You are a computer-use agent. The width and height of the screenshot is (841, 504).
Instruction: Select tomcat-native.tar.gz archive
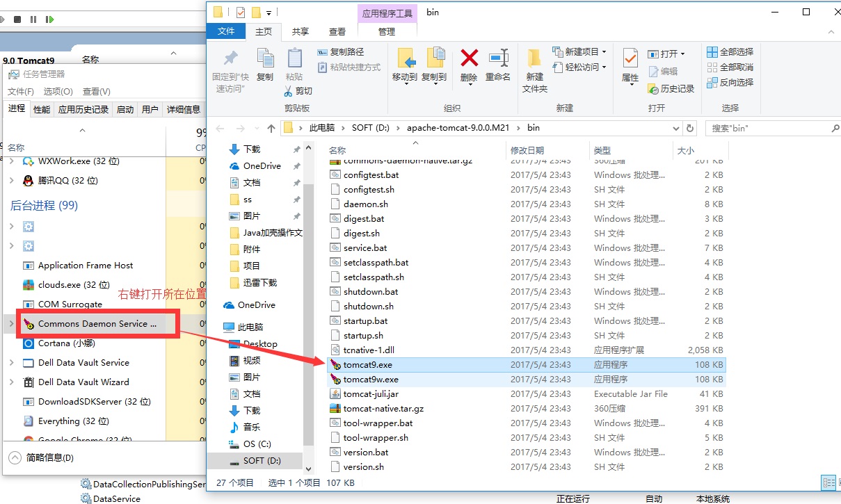(x=383, y=409)
